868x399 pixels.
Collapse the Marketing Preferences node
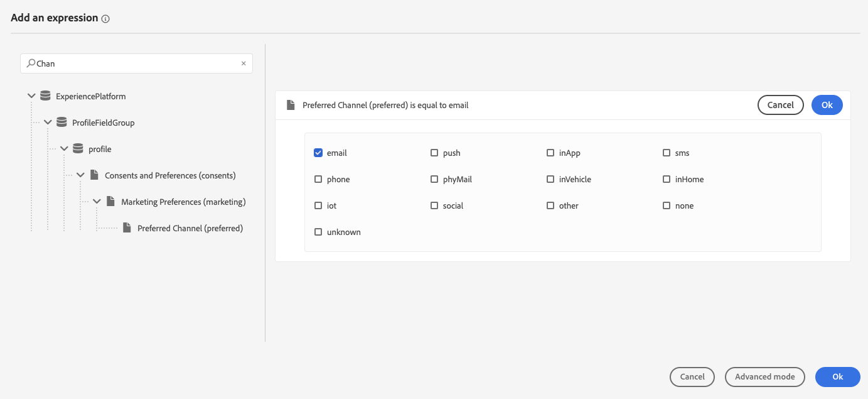coord(97,202)
